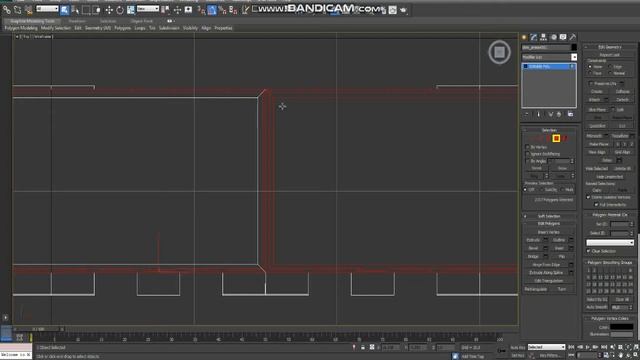Open the Loops ribbon panel
The image size is (640, 360).
click(x=140, y=28)
